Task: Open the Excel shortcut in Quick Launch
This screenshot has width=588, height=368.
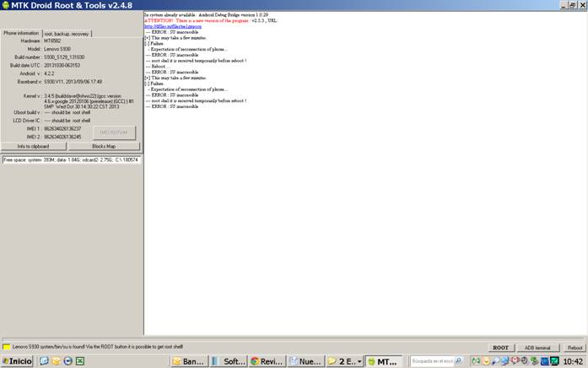Action: click(80, 361)
